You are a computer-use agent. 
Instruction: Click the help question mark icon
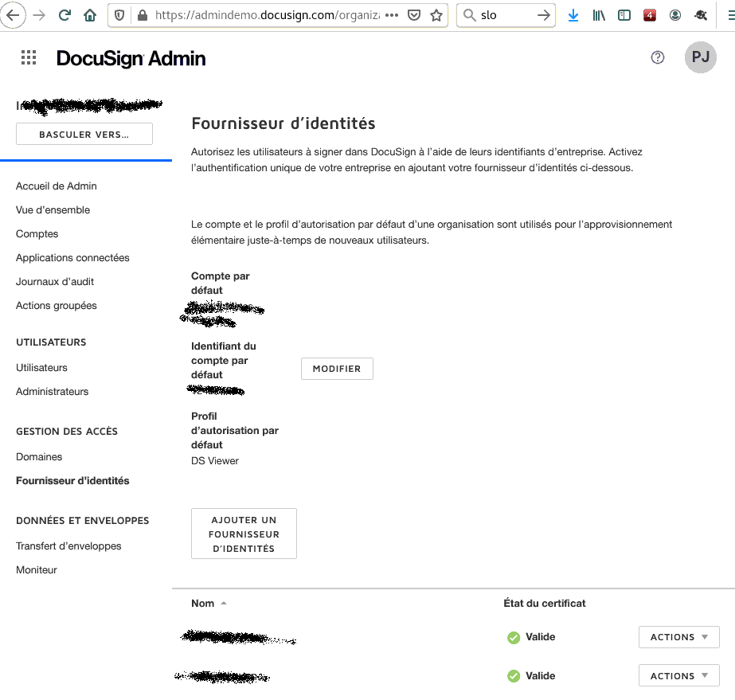point(658,57)
